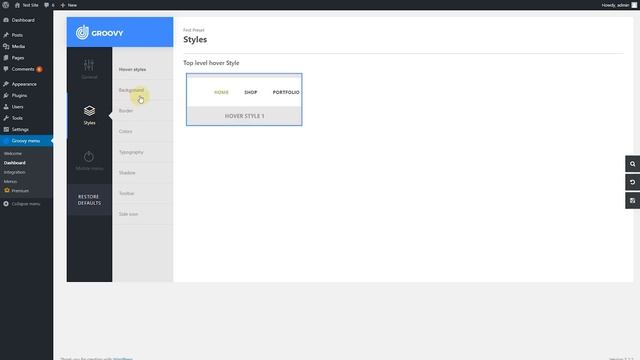Click the WordPress logo in admin bar
This screenshot has height=360, width=640.
click(x=5, y=5)
